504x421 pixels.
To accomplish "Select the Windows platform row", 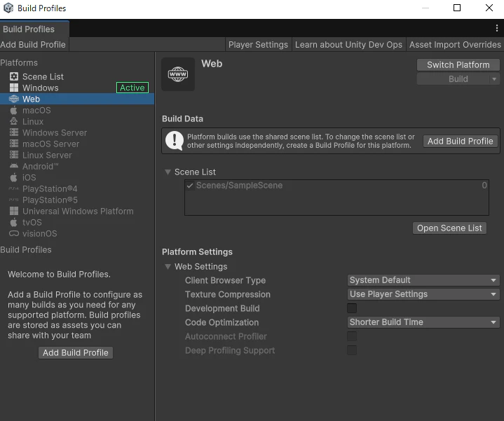I will 77,88.
